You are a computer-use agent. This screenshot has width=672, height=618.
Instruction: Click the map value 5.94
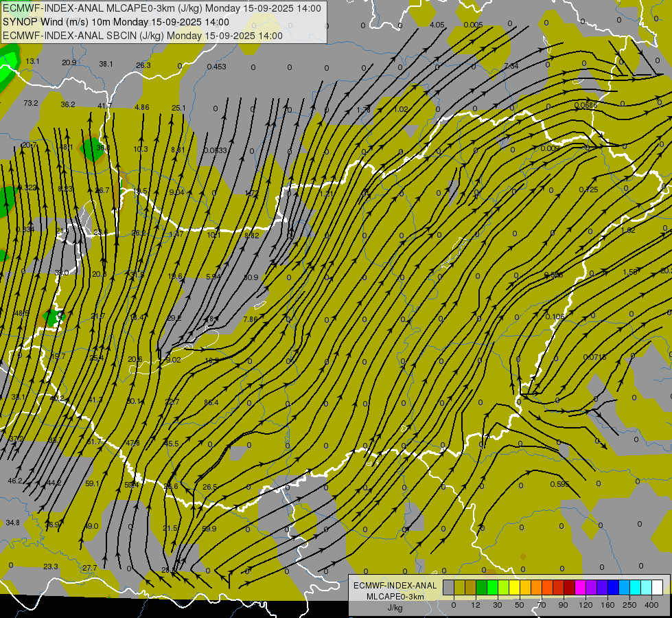[213, 277]
